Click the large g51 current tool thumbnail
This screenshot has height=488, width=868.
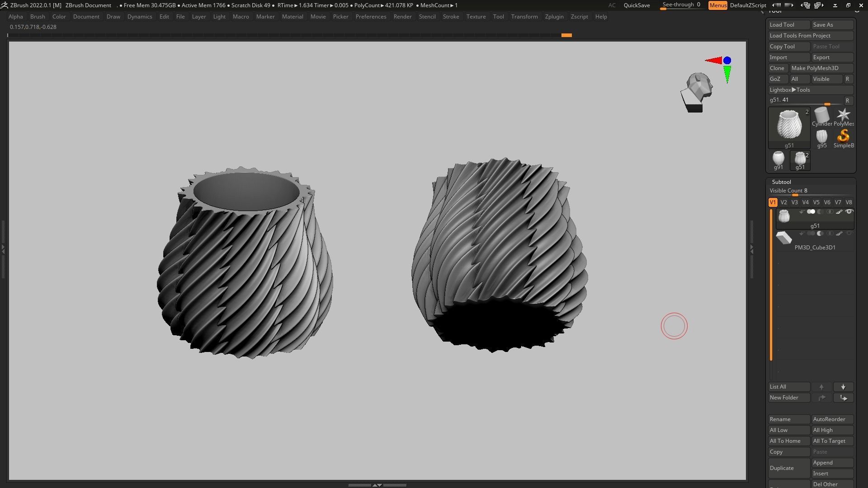click(789, 128)
